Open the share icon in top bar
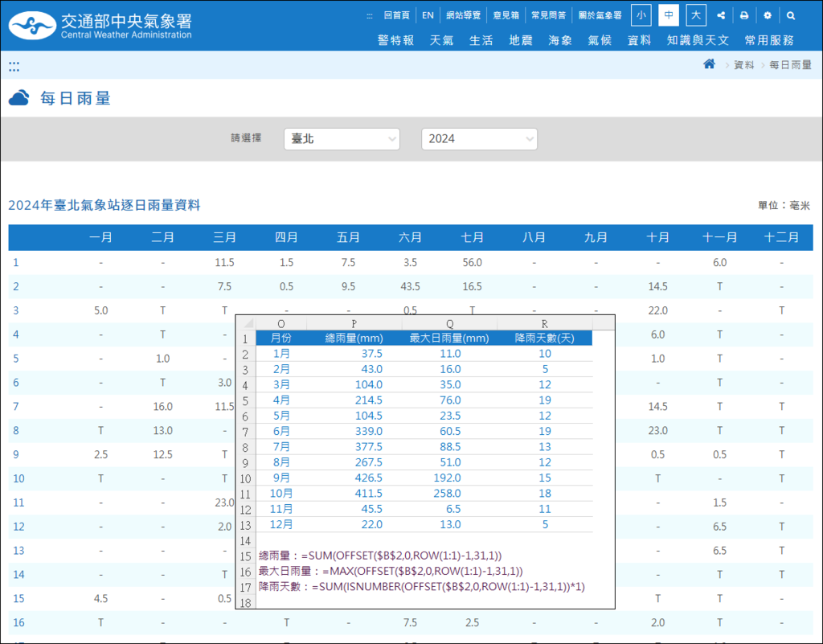 tap(721, 15)
